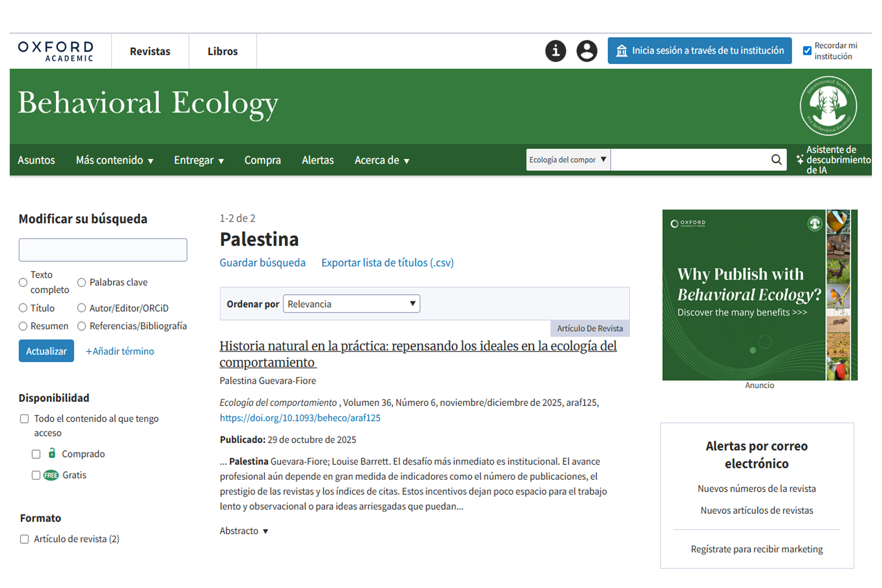Open the AI discovery assistant sparkle icon
Image resolution: width=882 pixels, height=588 pixels.
click(800, 160)
